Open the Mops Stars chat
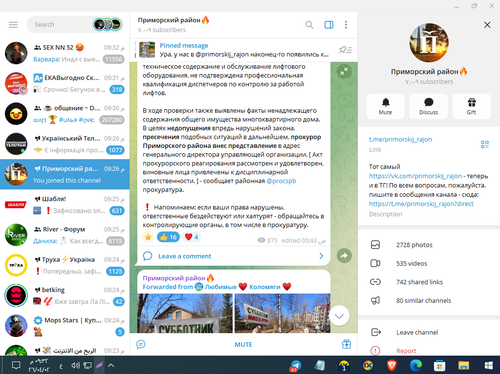500x374 pixels. tap(65, 326)
